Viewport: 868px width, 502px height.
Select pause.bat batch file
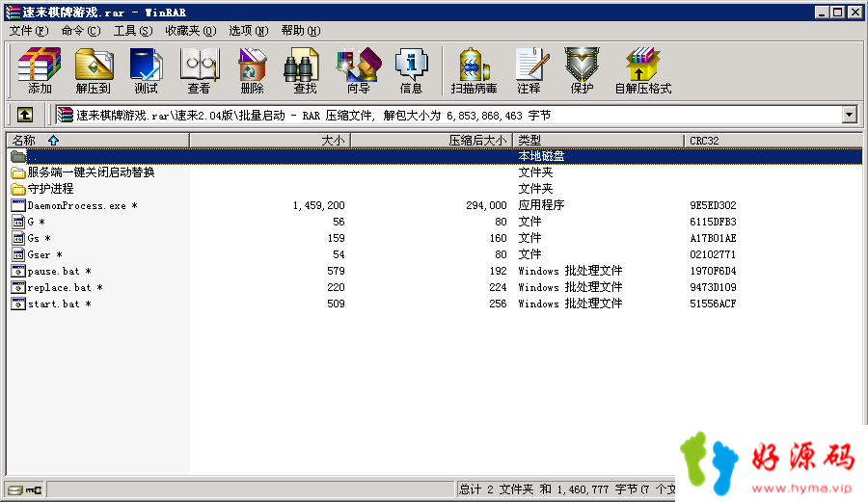(51, 271)
